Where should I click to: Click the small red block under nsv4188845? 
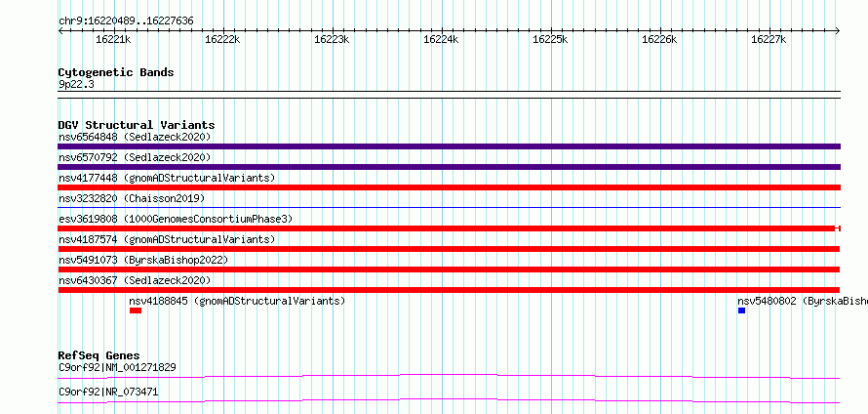[x=136, y=310]
